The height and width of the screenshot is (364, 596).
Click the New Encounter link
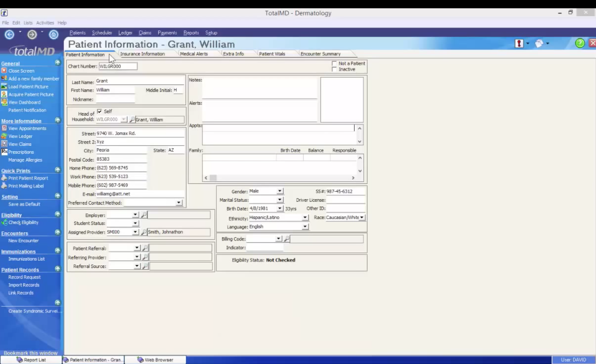point(23,241)
